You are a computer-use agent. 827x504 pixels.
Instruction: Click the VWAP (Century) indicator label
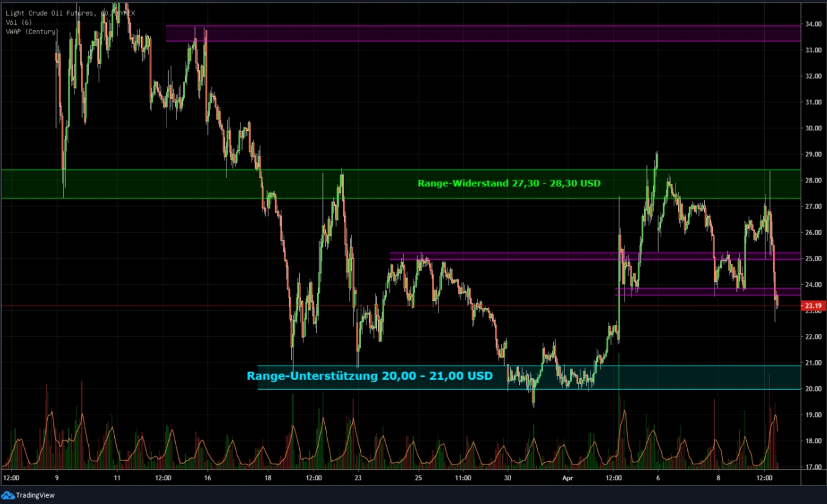tap(32, 31)
